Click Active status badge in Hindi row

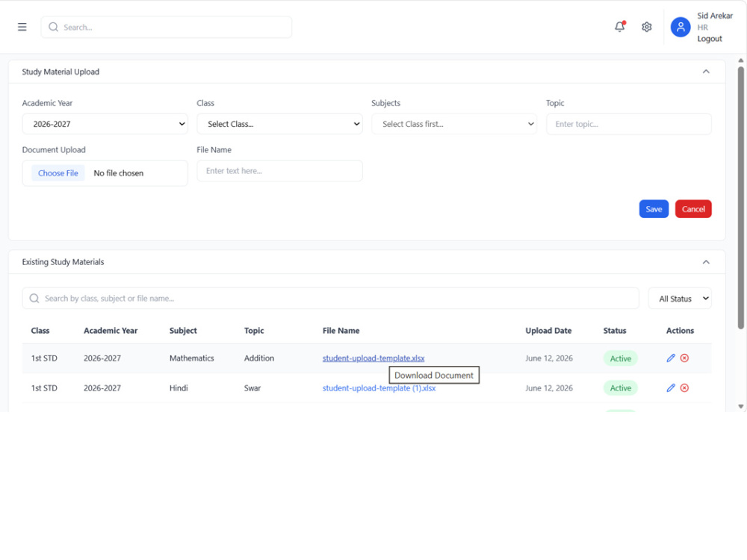click(x=620, y=388)
